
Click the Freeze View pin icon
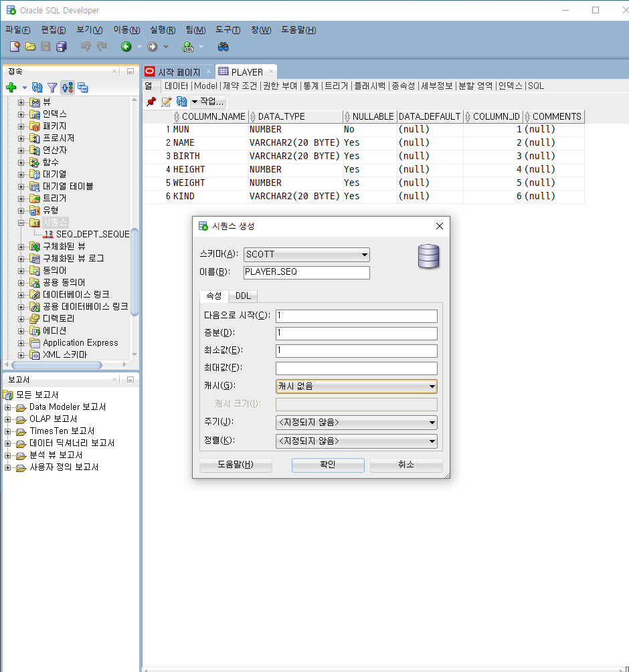click(151, 102)
